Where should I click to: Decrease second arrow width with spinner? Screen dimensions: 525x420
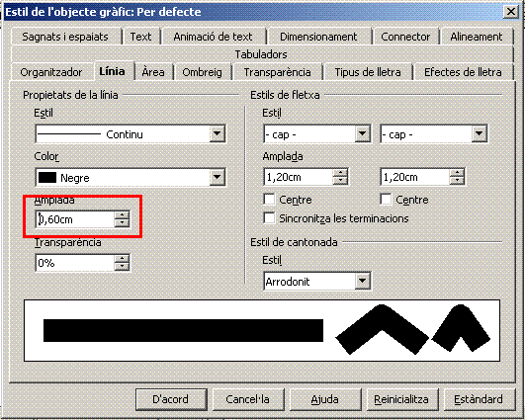[x=457, y=181]
